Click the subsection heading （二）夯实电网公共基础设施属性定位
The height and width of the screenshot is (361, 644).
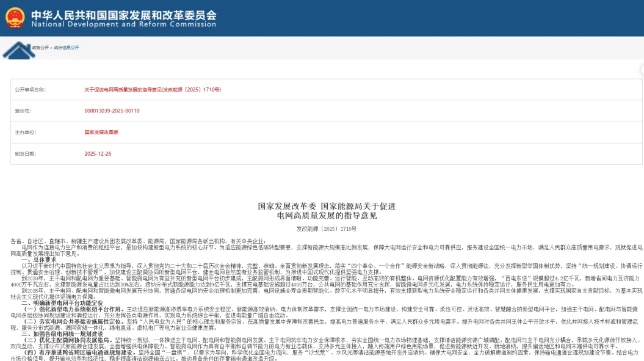(x=74, y=321)
